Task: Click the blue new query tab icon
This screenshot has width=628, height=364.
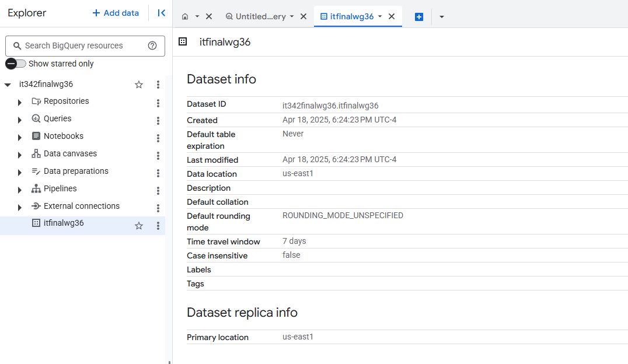Action: [418, 17]
